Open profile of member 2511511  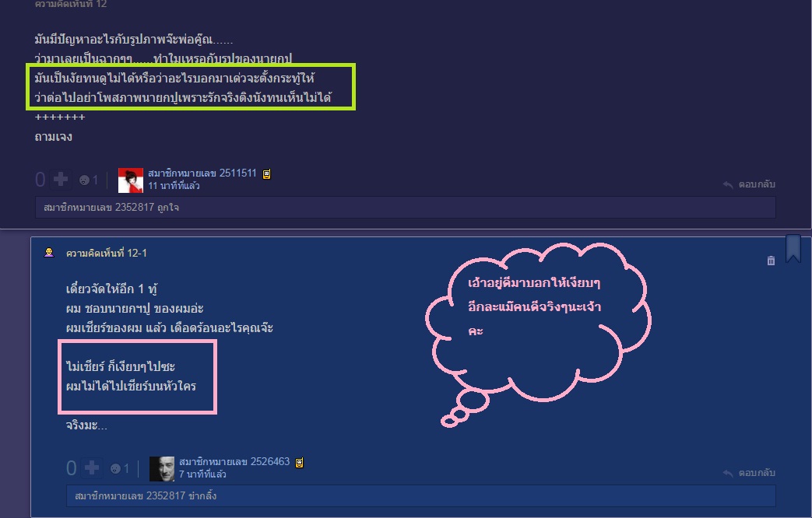point(202,173)
